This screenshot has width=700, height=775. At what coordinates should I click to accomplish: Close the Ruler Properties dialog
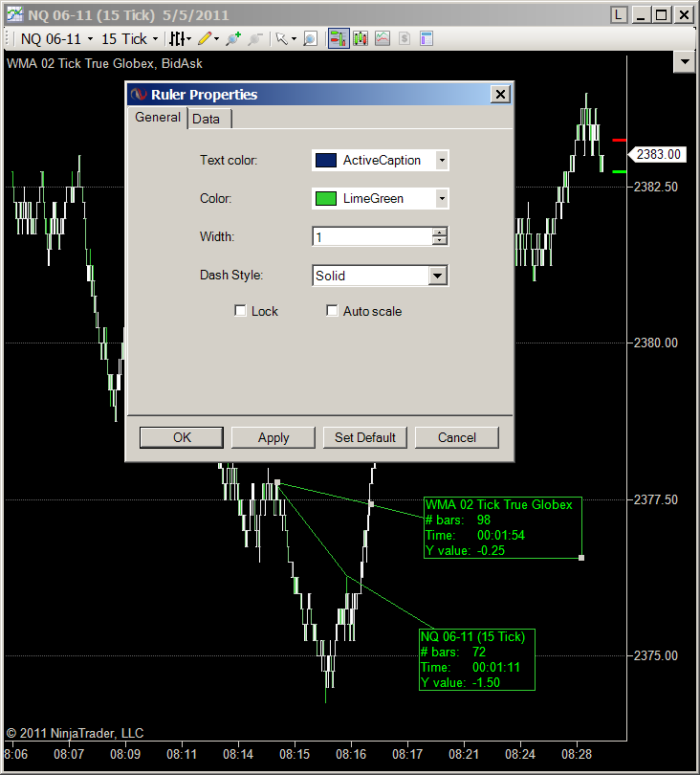[x=500, y=94]
